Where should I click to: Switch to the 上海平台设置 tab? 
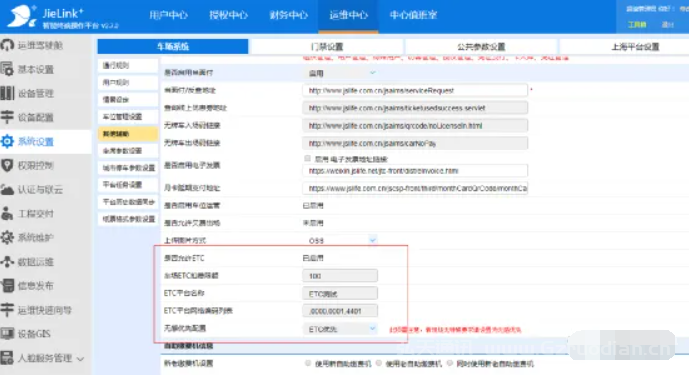point(635,47)
